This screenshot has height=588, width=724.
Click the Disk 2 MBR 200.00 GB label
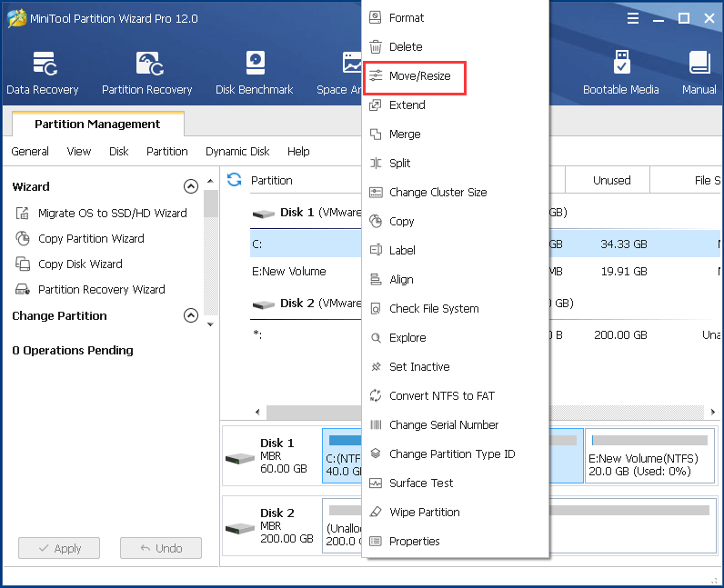(x=287, y=525)
